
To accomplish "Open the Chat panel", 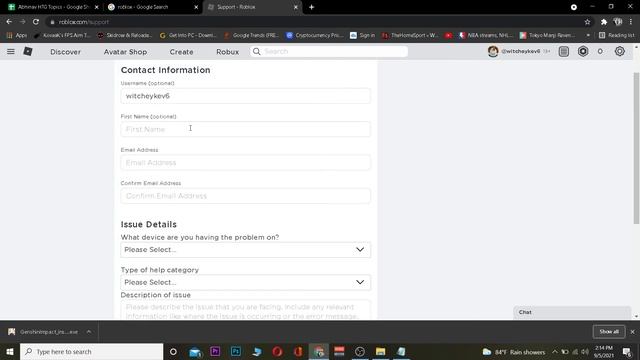I will tap(572, 312).
